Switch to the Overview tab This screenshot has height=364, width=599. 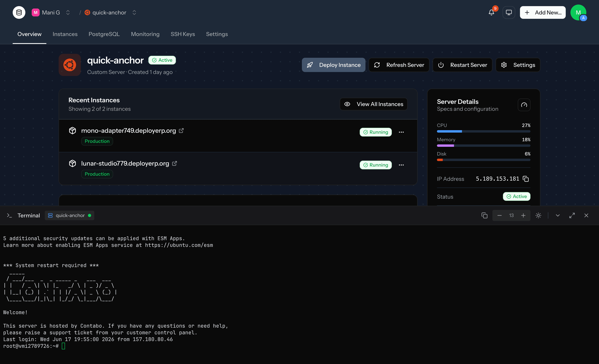pos(29,34)
